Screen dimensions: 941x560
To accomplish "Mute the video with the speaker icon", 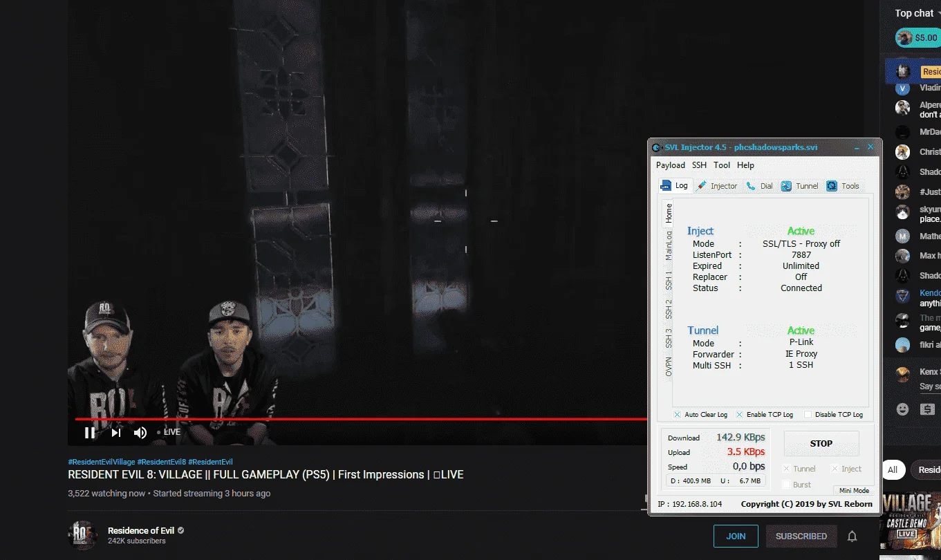I will click(140, 433).
